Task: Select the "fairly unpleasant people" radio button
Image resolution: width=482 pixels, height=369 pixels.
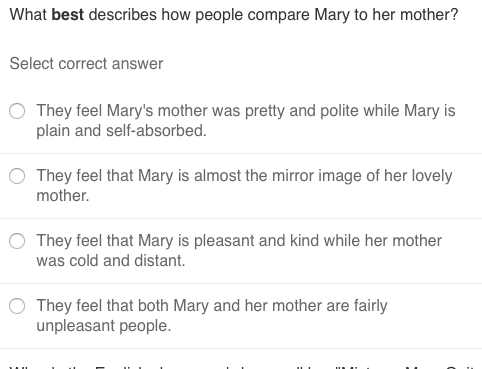Action: (17, 306)
